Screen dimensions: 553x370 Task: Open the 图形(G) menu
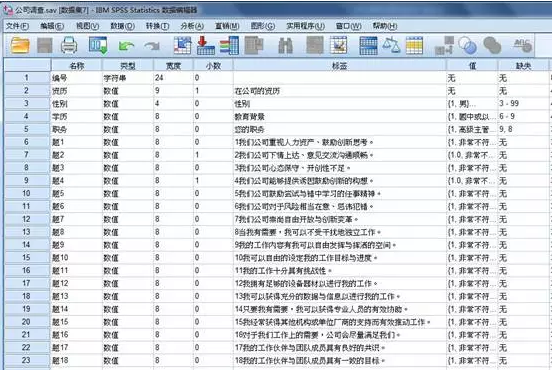pyautogui.click(x=263, y=26)
